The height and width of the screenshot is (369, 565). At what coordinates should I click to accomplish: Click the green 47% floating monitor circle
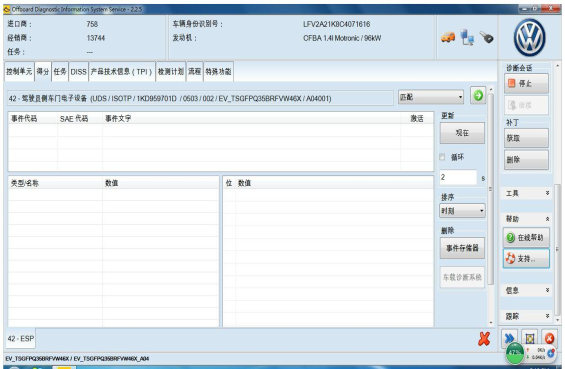coord(515,353)
